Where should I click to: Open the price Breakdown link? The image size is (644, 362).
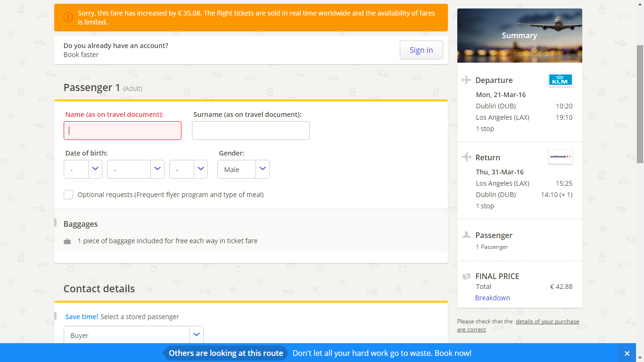click(492, 298)
